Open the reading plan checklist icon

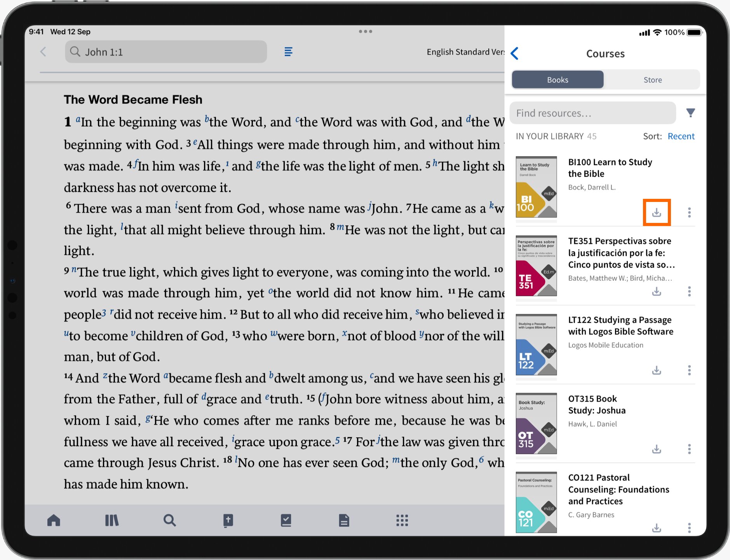pos(286,520)
